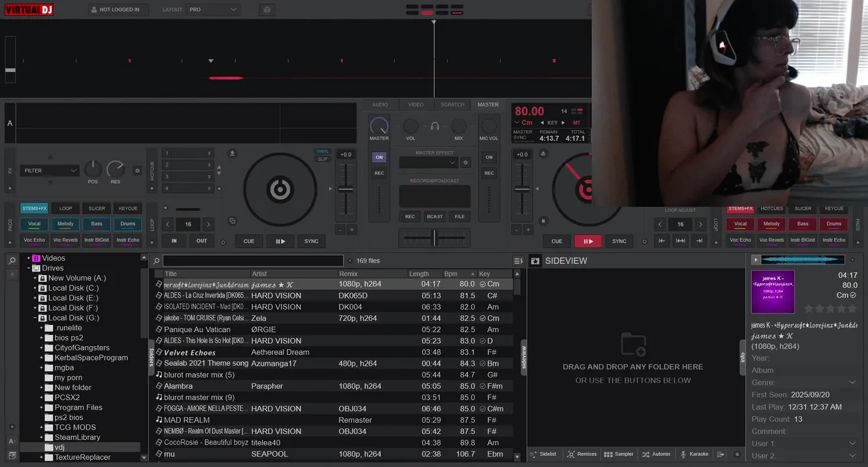Toggle VINYL mode on left deck
The width and height of the screenshot is (868, 467).
(x=322, y=151)
